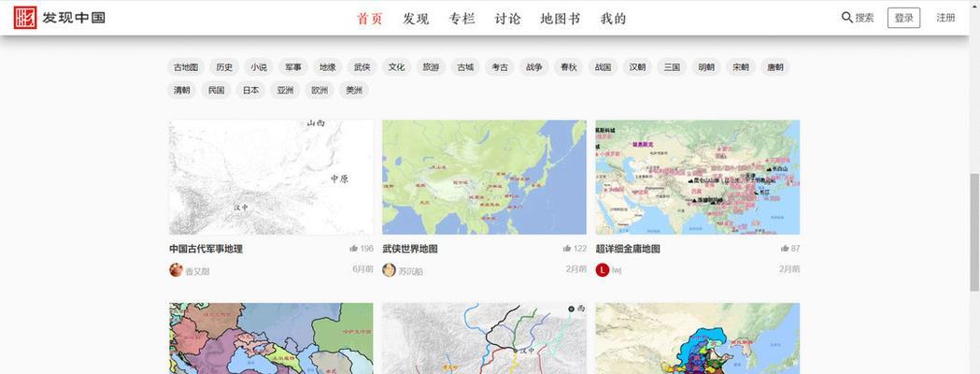Image resolution: width=980 pixels, height=374 pixels.
Task: Select the 民国 tag
Action: click(x=216, y=90)
